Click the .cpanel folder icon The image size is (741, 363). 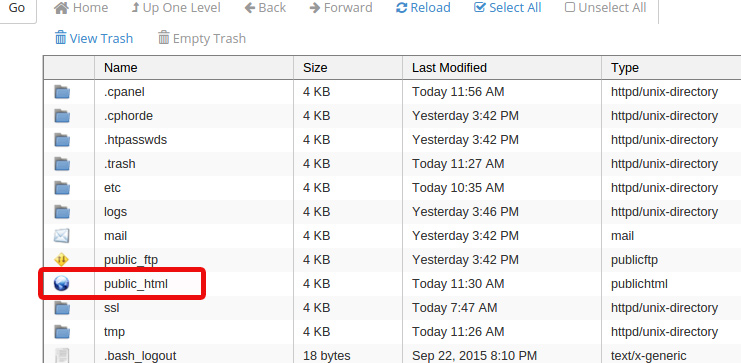(61, 92)
